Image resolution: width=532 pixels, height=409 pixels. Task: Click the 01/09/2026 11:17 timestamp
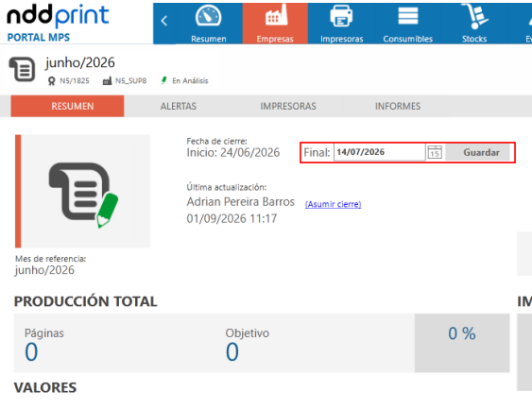[232, 219]
